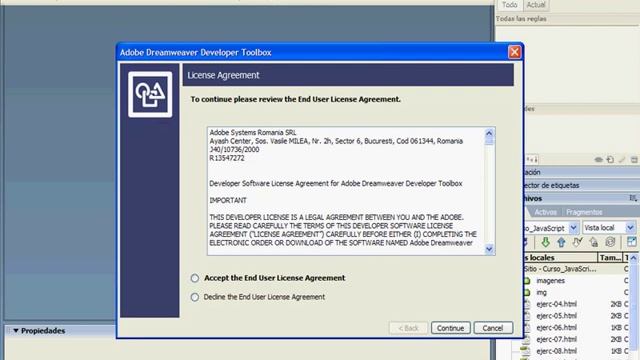Switch to the Todo tab in CSS panel
The image size is (640, 360).
click(509, 5)
